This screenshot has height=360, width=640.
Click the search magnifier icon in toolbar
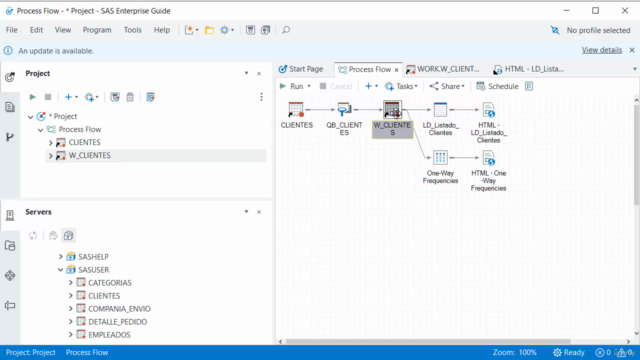click(x=286, y=30)
